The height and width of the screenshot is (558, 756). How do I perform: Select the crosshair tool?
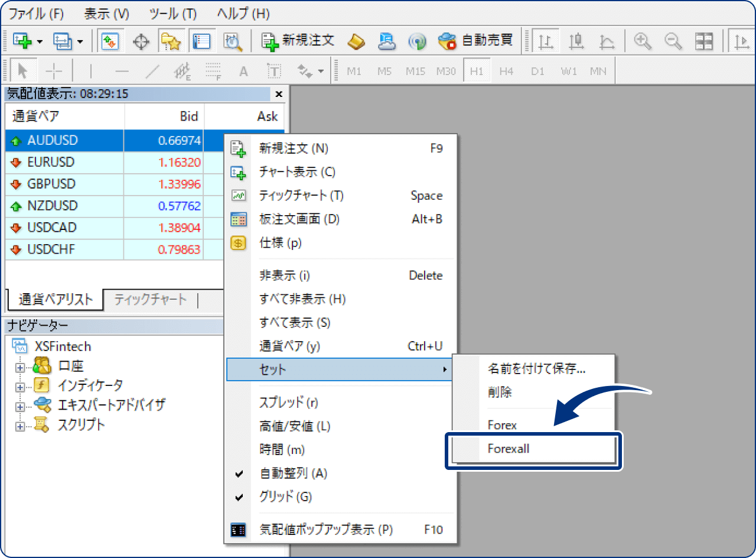tap(54, 70)
